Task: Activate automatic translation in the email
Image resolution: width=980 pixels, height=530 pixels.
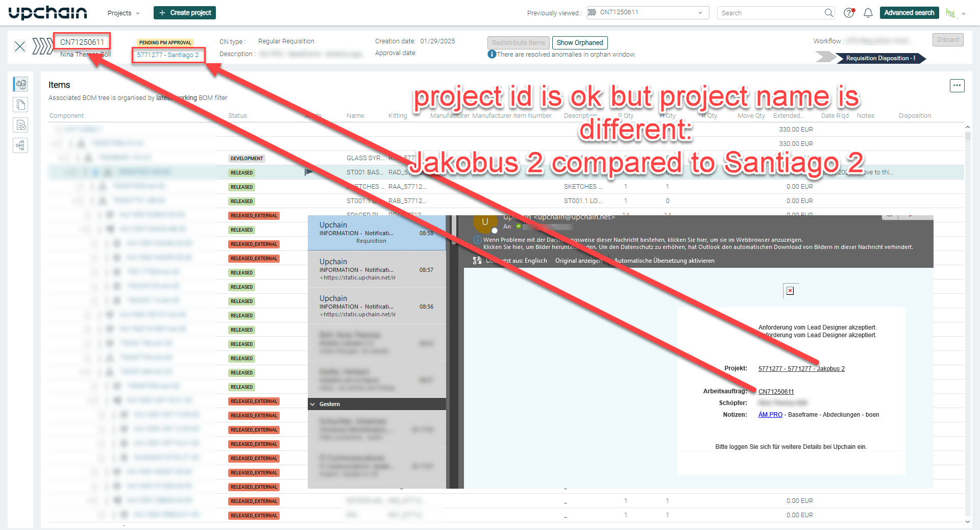Action: point(664,260)
